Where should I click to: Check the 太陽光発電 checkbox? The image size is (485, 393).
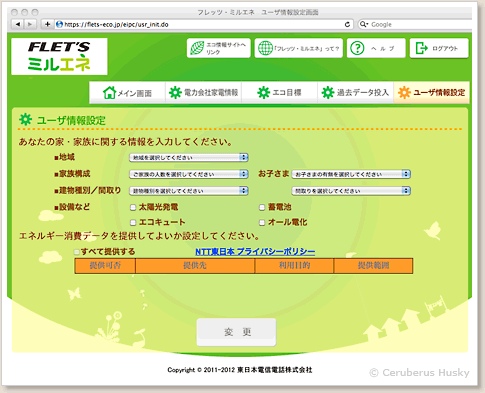(133, 208)
